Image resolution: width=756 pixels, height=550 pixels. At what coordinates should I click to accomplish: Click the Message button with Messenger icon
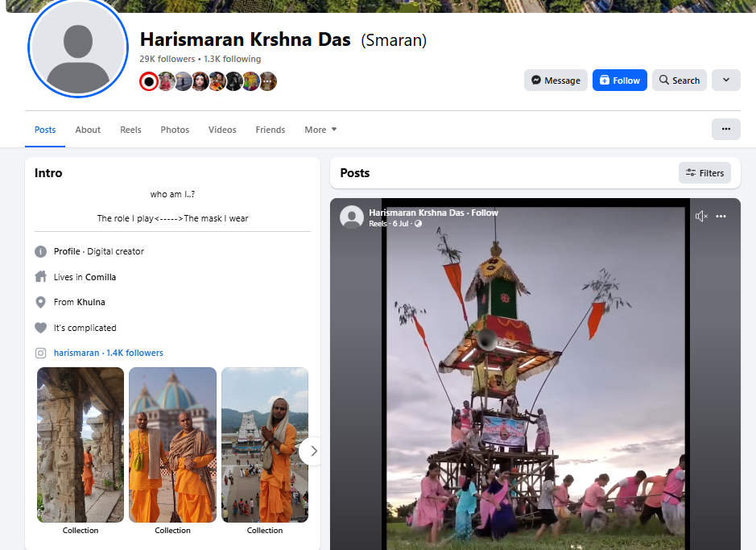pos(556,81)
